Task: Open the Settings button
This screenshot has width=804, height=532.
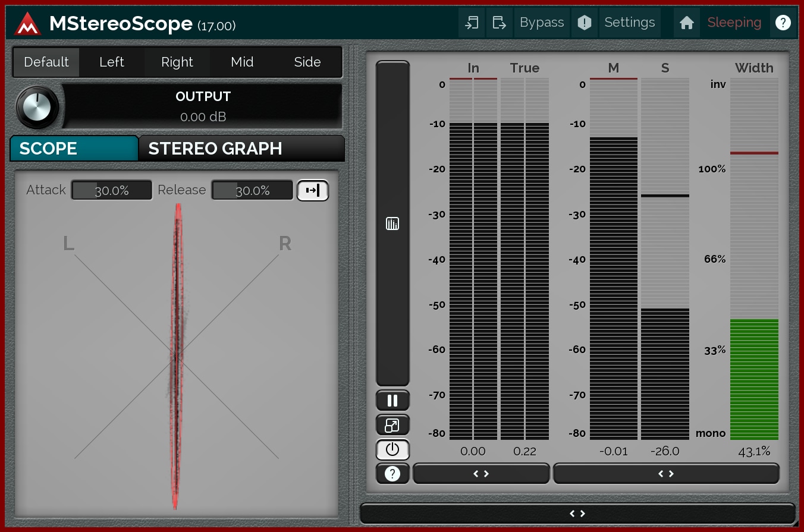Action: pyautogui.click(x=629, y=23)
